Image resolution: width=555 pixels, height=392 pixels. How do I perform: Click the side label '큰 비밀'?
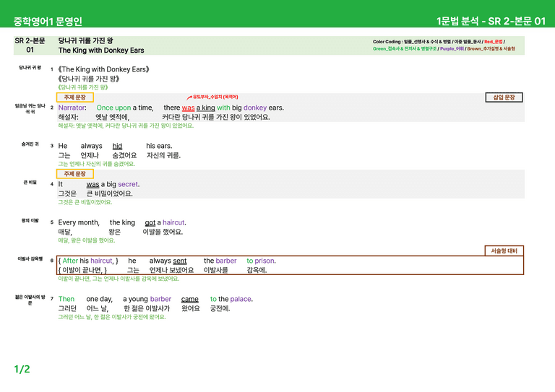pyautogui.click(x=30, y=183)
